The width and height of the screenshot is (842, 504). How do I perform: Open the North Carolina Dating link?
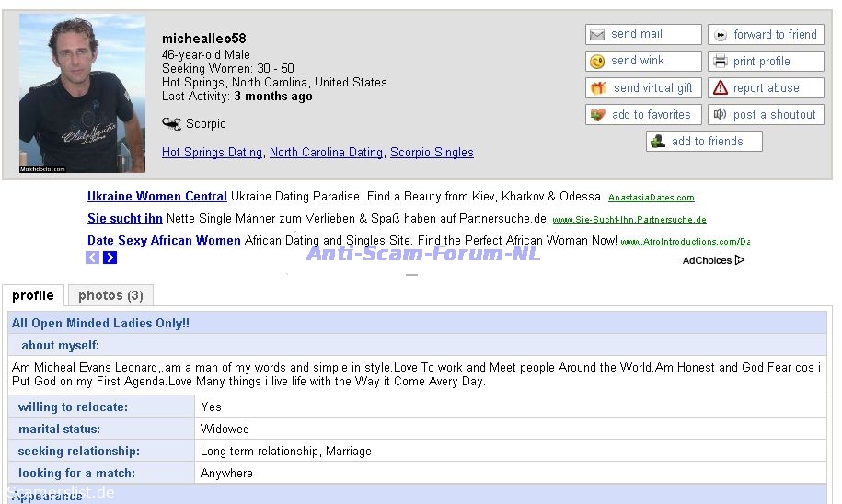pyautogui.click(x=326, y=153)
